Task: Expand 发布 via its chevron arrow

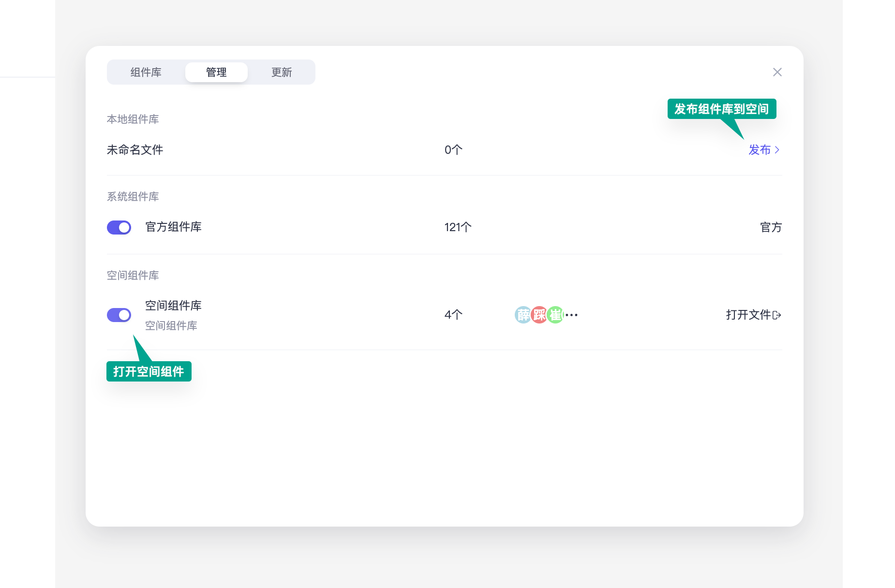Action: click(778, 150)
